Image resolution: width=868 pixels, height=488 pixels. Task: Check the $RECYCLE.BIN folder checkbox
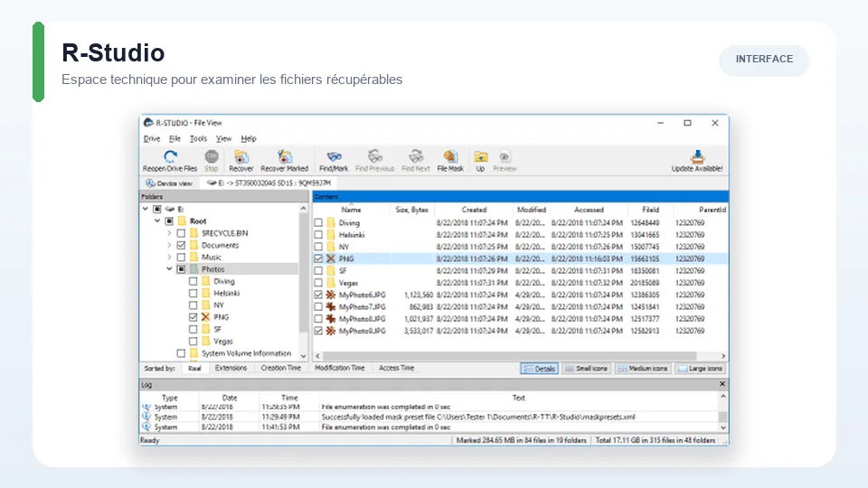(x=181, y=233)
